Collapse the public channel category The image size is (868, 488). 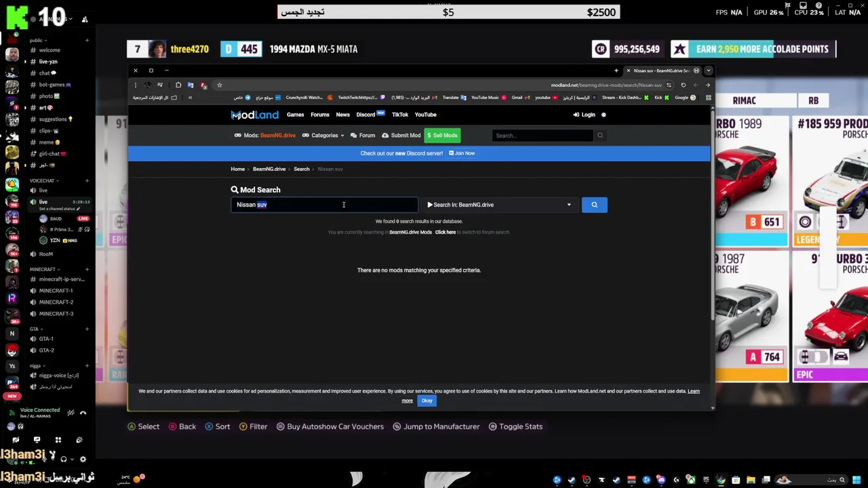pos(37,41)
